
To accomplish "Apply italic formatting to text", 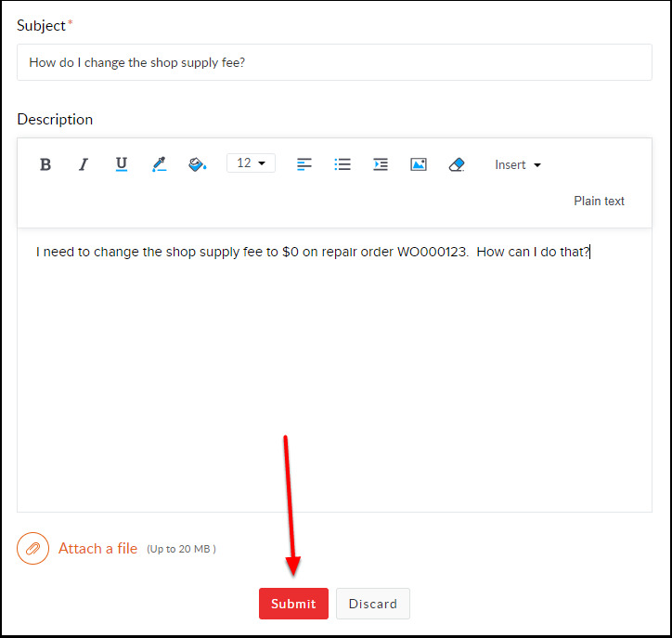I will 84,164.
